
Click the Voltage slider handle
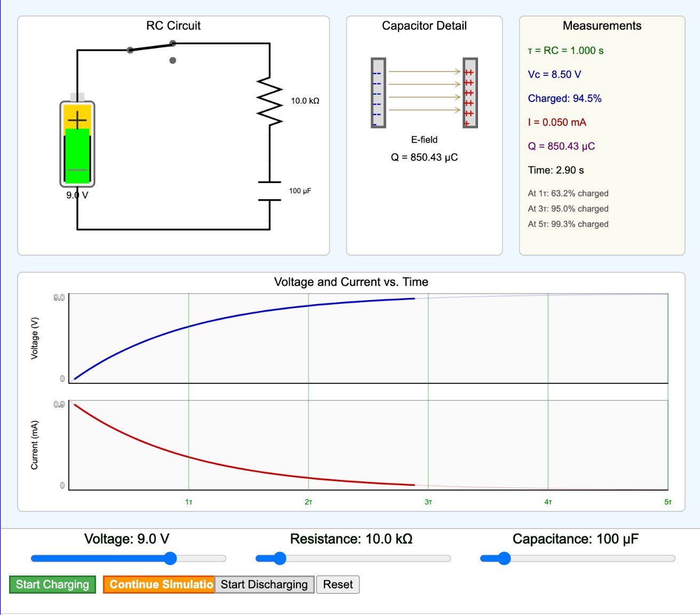[170, 558]
